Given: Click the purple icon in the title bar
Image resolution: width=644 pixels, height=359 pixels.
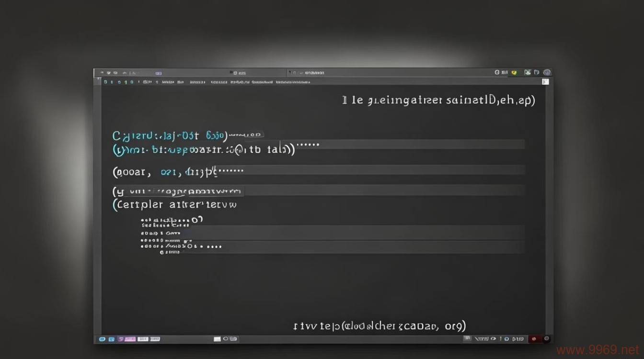Looking at the screenshot, I should click(159, 73).
